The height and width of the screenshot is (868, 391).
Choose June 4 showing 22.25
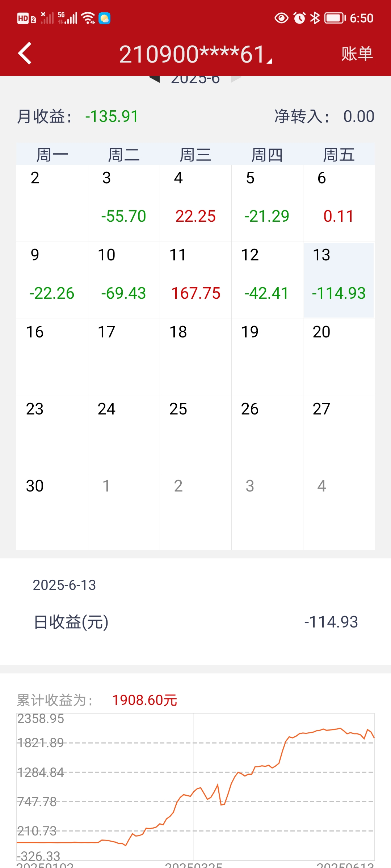[x=195, y=203]
